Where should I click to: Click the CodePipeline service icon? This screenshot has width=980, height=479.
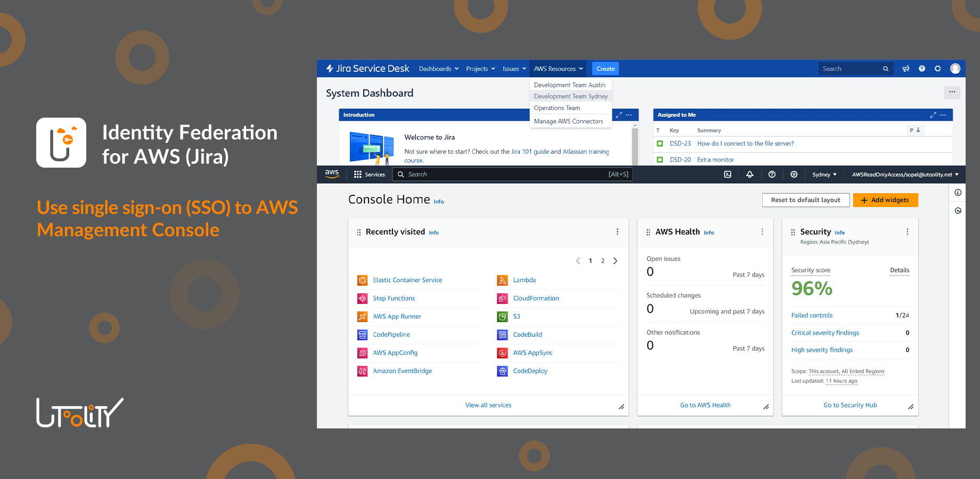[362, 334]
